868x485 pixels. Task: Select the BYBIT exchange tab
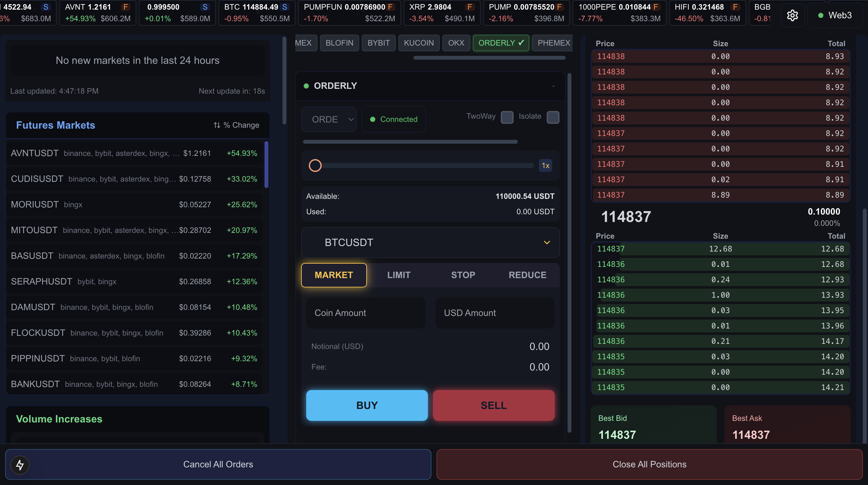pos(378,43)
